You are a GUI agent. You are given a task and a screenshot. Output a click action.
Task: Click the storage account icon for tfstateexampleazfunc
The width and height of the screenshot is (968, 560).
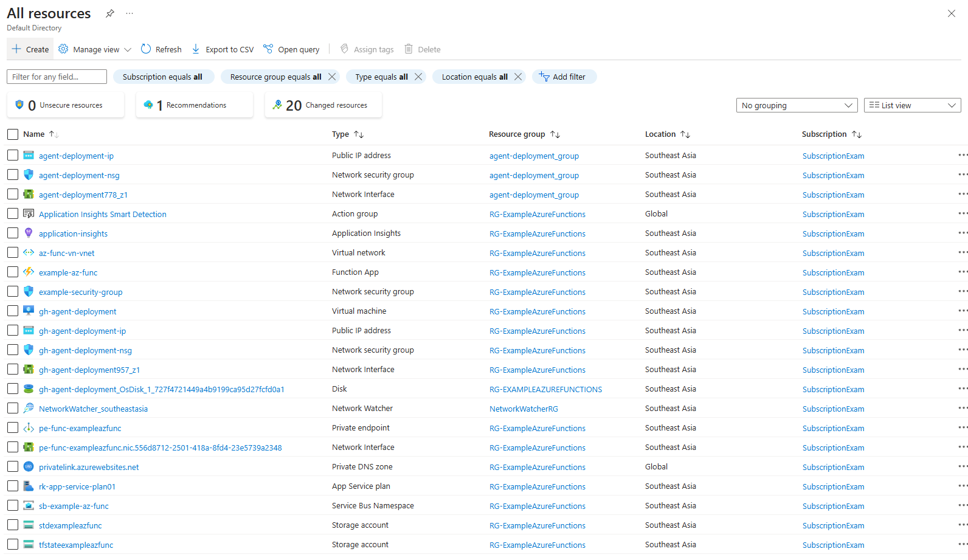(x=29, y=544)
